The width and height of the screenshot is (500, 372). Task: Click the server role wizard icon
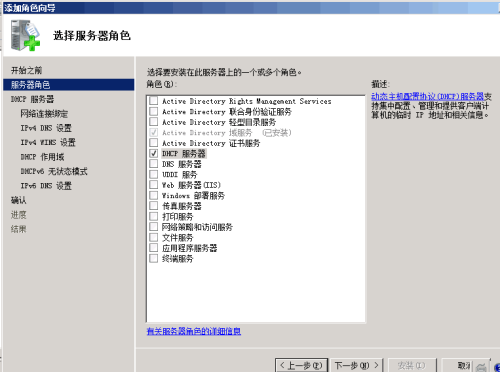(x=25, y=36)
